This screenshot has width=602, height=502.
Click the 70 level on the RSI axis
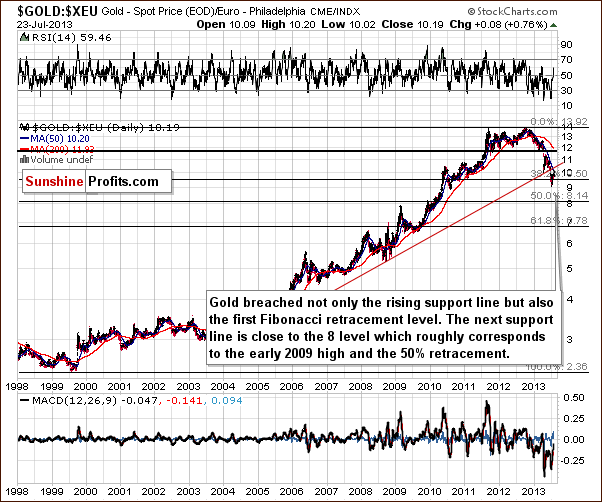[x=567, y=60]
